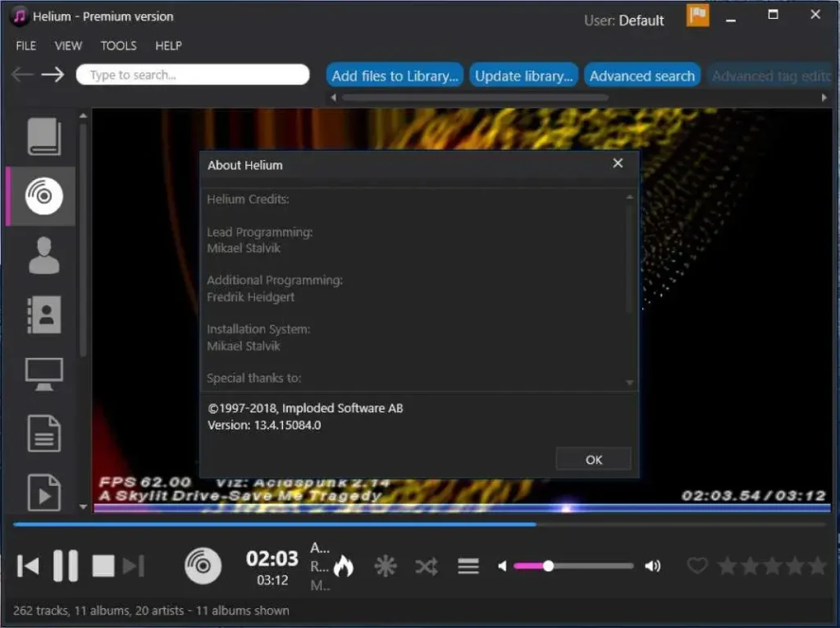
Task: Open the FILE menu
Action: (x=25, y=46)
